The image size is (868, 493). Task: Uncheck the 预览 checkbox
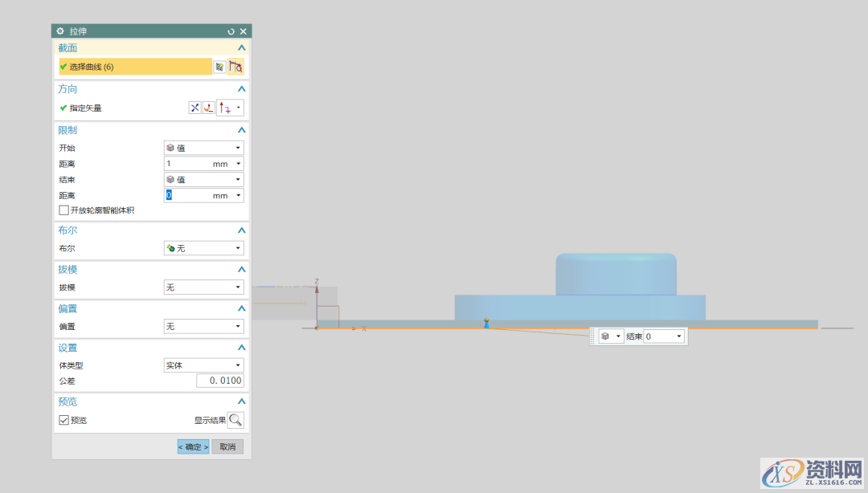64,420
